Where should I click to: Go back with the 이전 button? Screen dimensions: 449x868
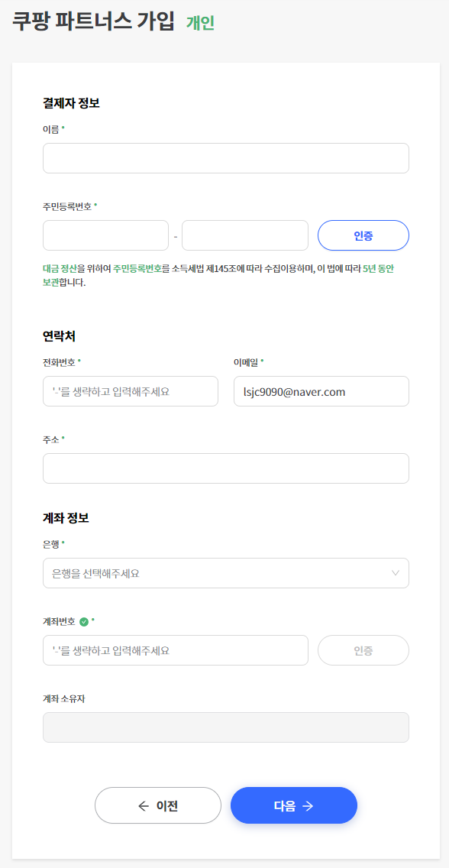coord(158,805)
